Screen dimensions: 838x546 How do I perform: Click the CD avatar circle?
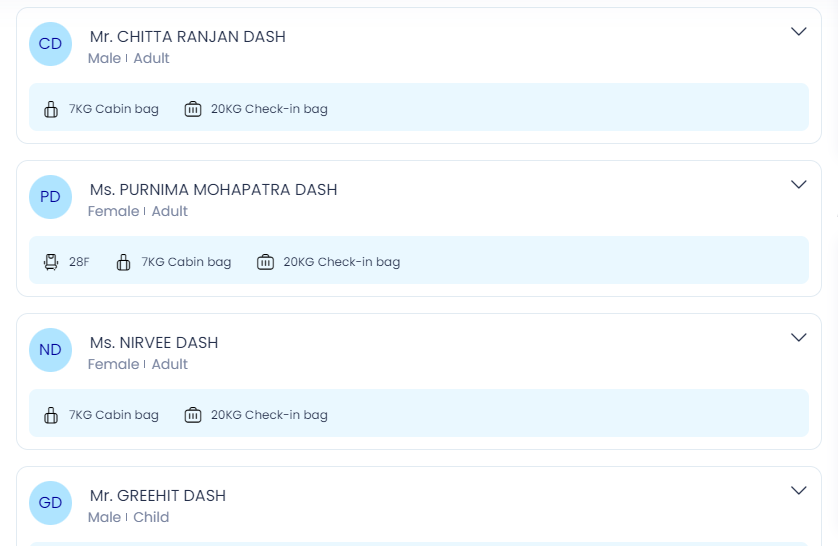click(50, 44)
